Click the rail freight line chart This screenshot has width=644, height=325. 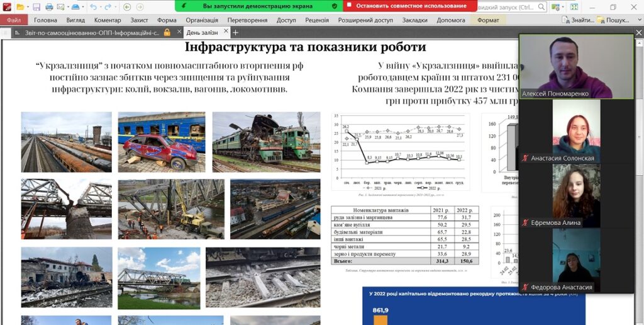401,152
